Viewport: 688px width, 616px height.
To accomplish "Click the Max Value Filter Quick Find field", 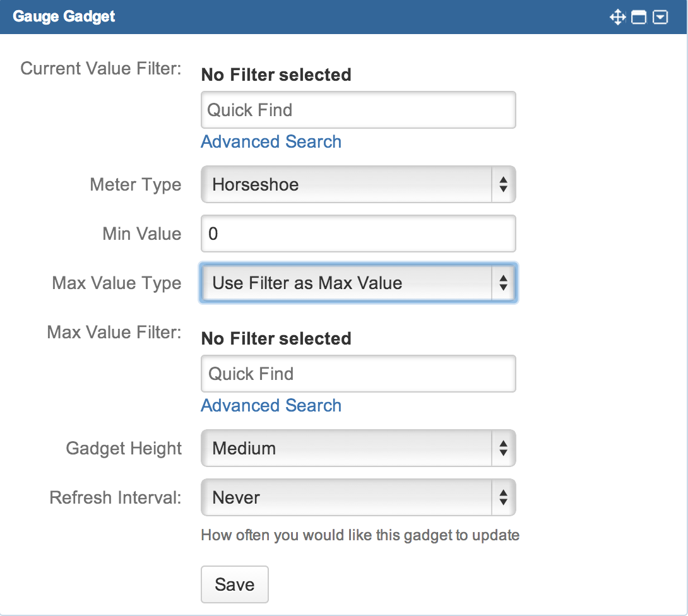I will pos(358,374).
